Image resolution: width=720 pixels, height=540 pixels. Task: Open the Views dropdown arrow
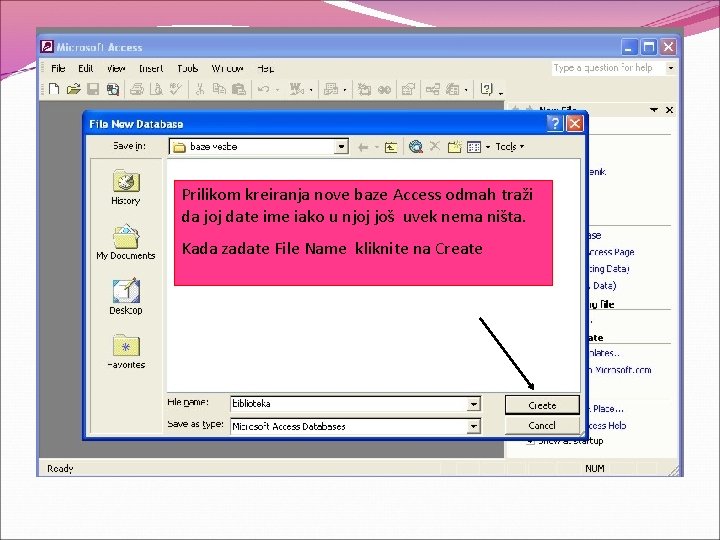[x=488, y=147]
